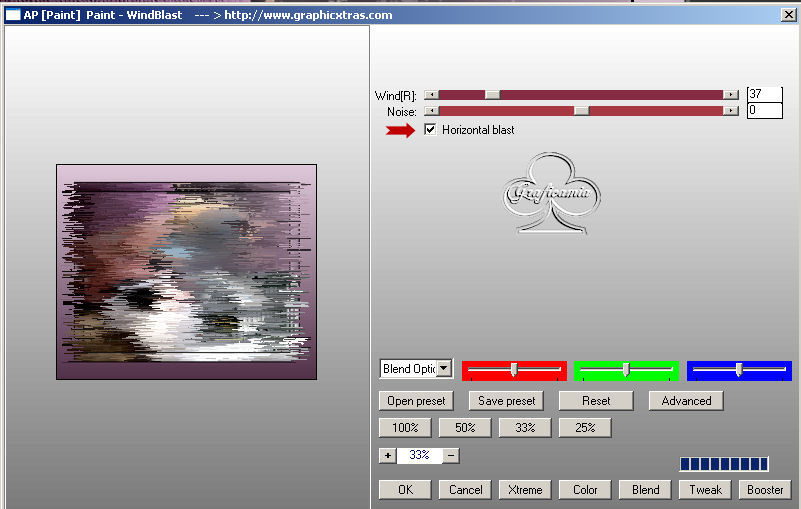Confirm with the OK button
This screenshot has height=509, width=801.
[x=405, y=490]
